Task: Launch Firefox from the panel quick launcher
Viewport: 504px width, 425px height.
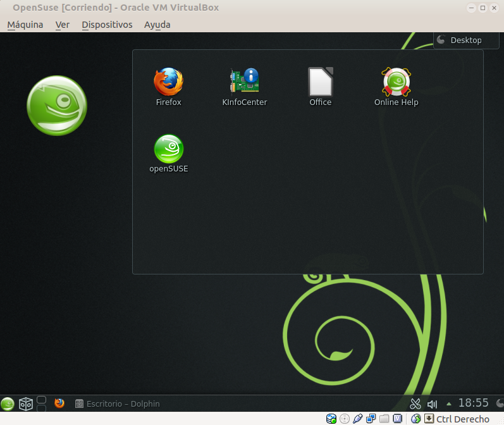Action: [59, 403]
